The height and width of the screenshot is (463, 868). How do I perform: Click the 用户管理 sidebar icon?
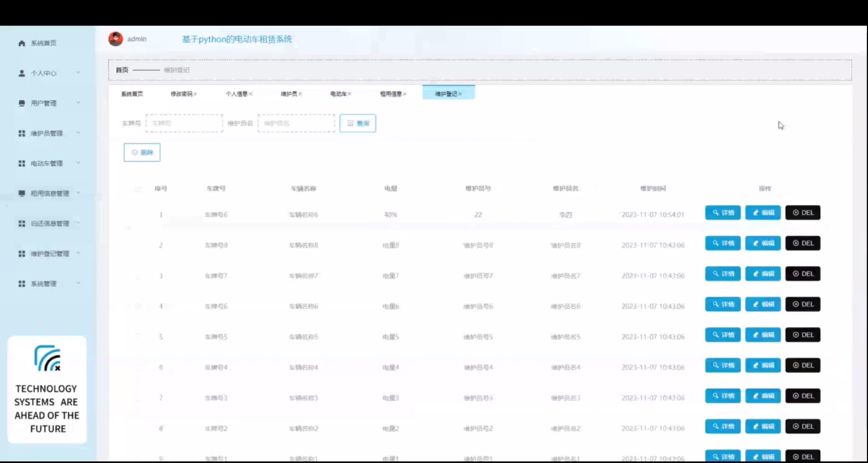22,104
